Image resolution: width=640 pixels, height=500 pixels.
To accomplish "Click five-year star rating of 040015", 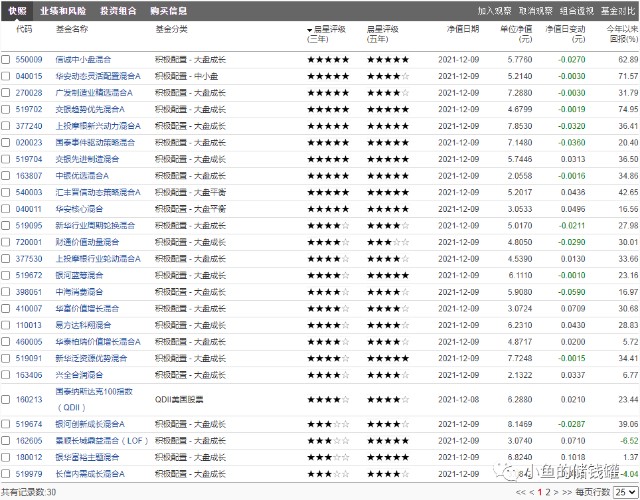I will [x=388, y=76].
